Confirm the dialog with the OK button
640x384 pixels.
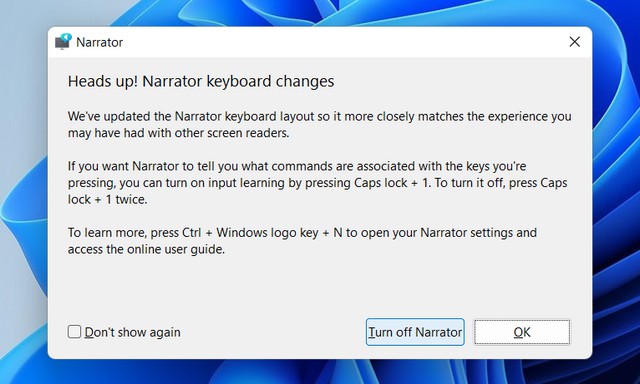pos(522,332)
